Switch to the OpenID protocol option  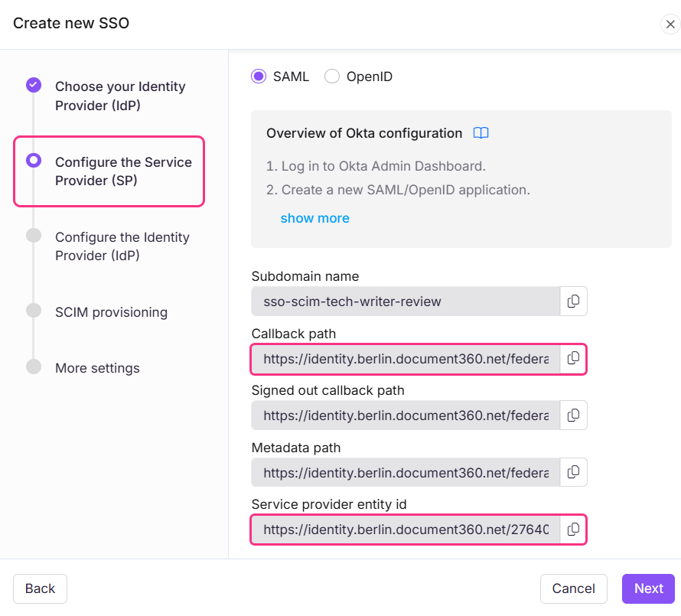[332, 77]
